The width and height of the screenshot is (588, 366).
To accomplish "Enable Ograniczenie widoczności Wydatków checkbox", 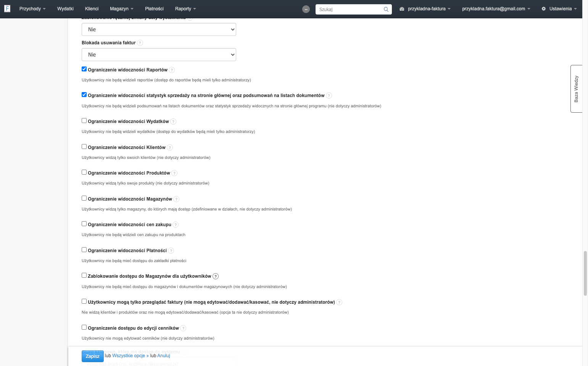I will click(x=84, y=121).
